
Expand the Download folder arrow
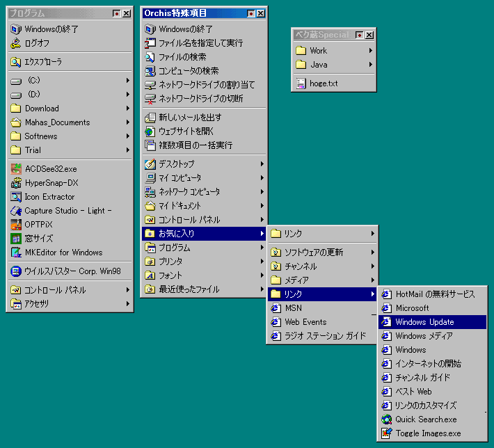click(x=127, y=108)
